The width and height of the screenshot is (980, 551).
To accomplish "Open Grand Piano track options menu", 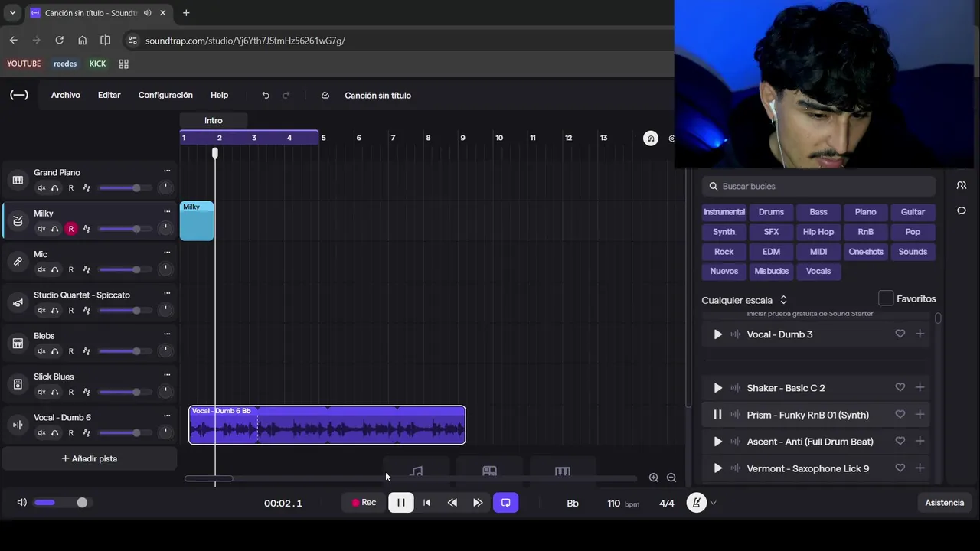I will (x=167, y=171).
